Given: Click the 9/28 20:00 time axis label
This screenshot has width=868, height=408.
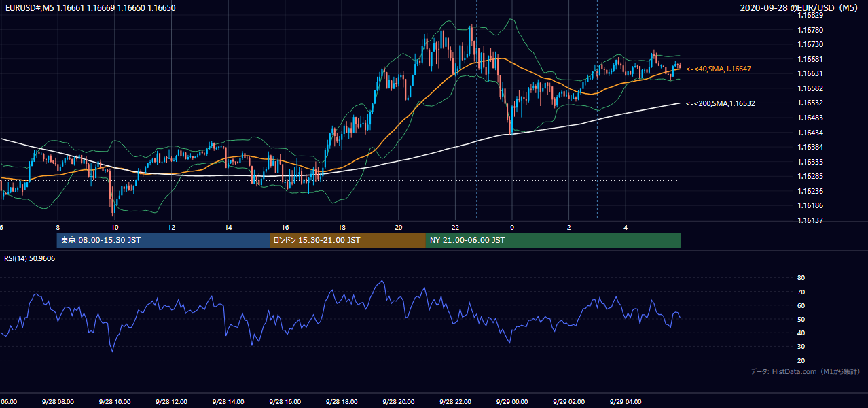Looking at the screenshot, I should pos(398,401).
